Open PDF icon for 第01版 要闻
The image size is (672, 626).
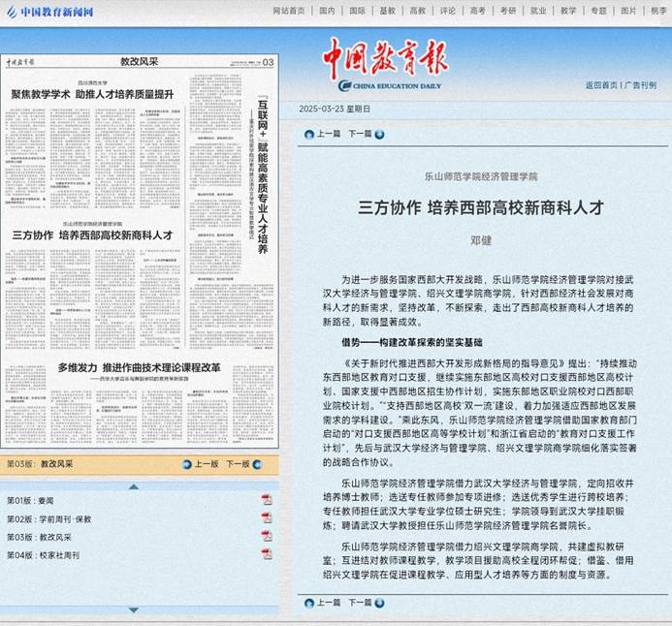(267, 500)
